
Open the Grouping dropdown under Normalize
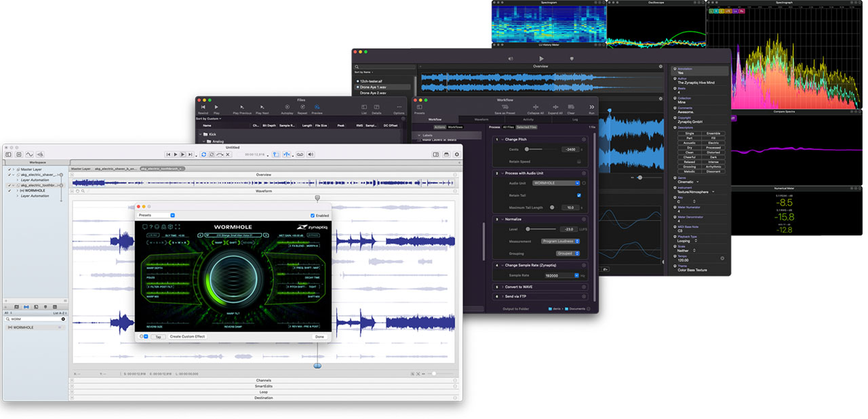click(568, 254)
